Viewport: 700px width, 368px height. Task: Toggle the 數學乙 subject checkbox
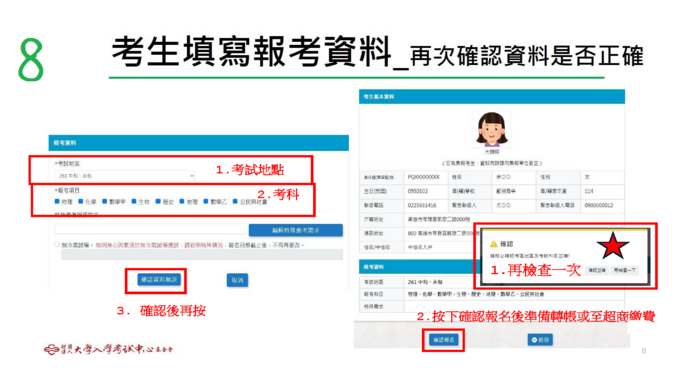tap(206, 201)
